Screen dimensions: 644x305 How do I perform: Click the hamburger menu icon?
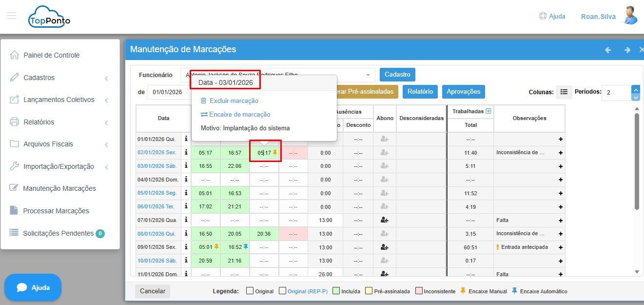point(12,16)
